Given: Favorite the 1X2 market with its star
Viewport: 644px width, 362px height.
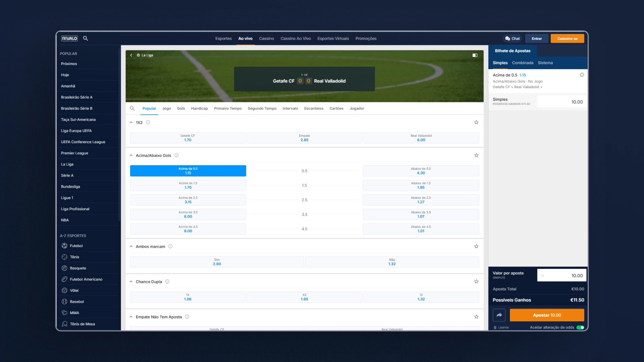Looking at the screenshot, I should 476,122.
